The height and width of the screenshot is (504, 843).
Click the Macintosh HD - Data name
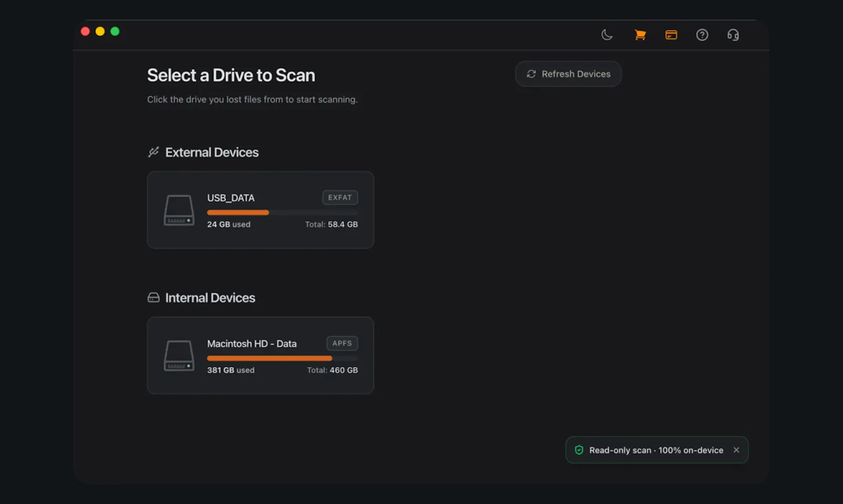click(252, 343)
